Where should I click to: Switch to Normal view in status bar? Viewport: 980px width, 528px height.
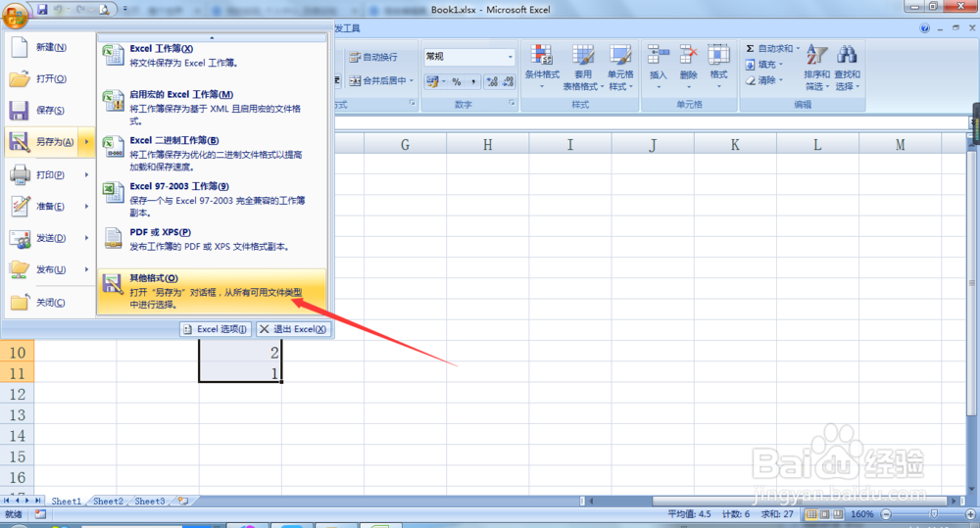coord(810,514)
